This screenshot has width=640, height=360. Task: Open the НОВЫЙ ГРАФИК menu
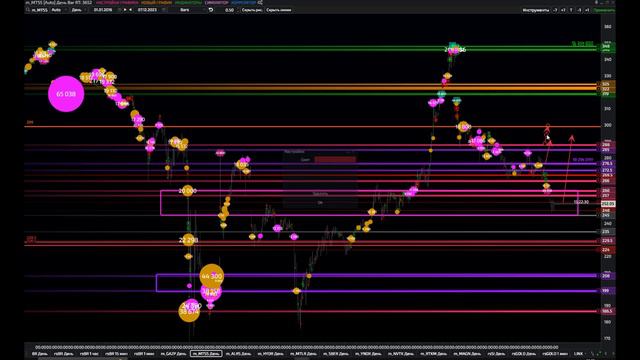[x=156, y=2]
